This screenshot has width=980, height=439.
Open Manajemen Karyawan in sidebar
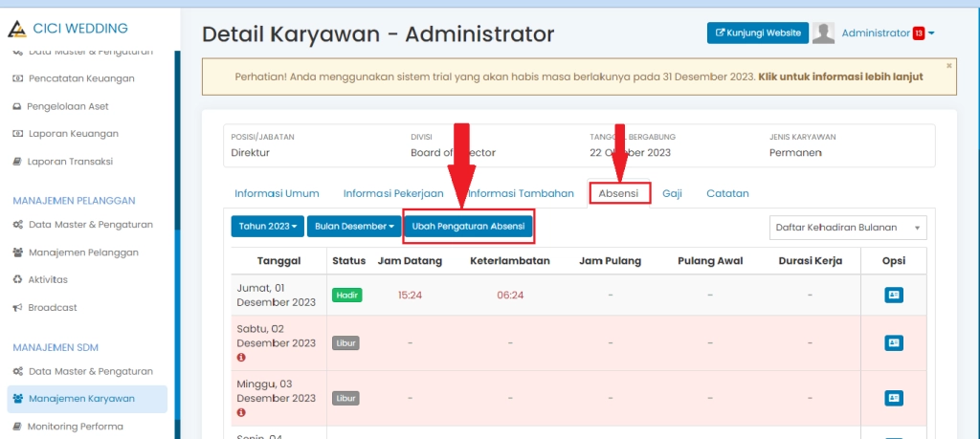pyautogui.click(x=81, y=399)
